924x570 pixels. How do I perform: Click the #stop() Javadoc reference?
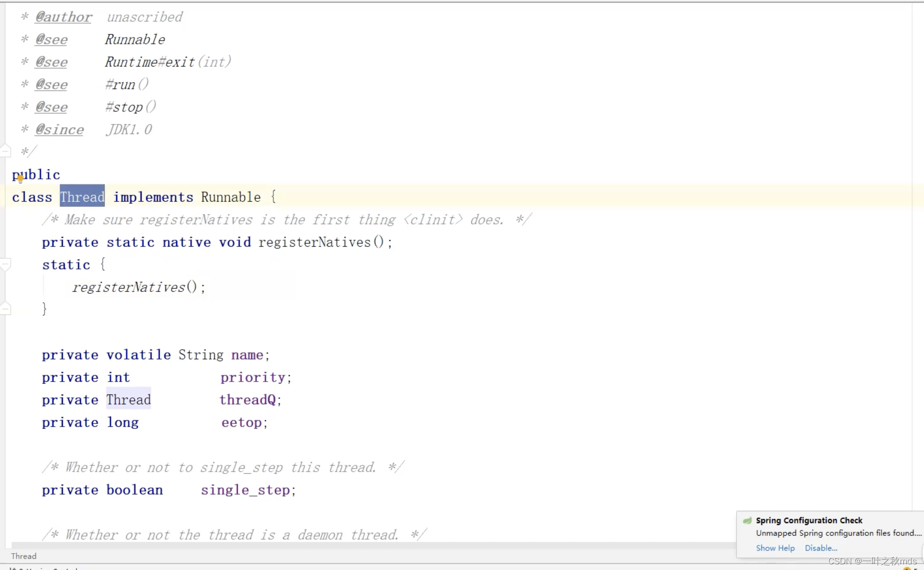tap(130, 107)
